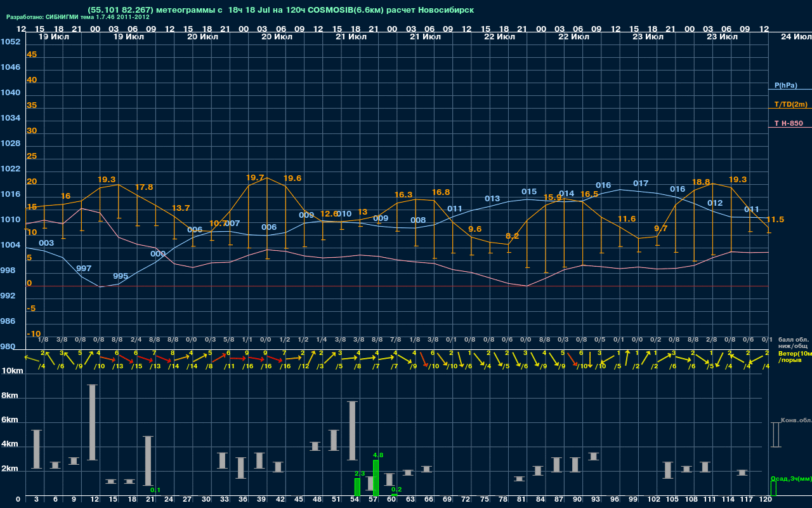The height and width of the screenshot is (508, 812).
Task: Click the Ветер(10м) wind legend text
Action: point(795,353)
